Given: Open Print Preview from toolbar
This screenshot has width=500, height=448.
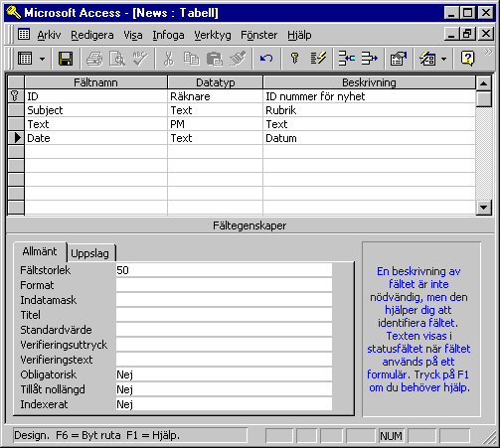Looking at the screenshot, I should (x=117, y=59).
